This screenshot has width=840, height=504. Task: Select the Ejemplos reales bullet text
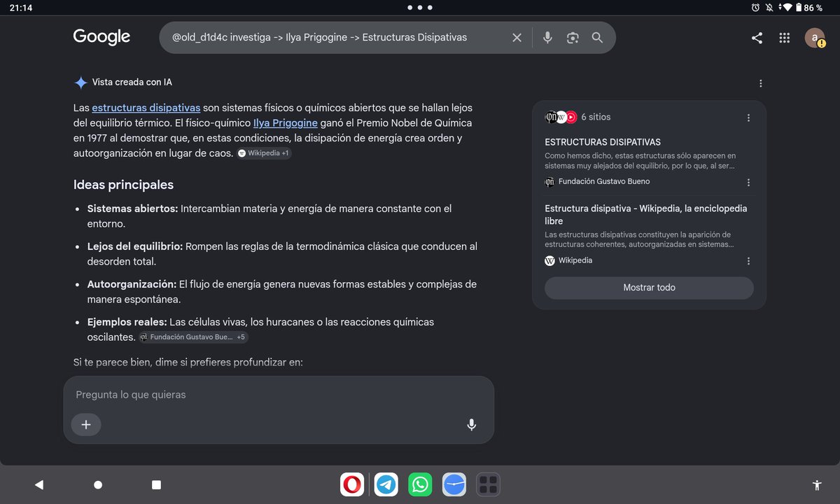tap(260, 330)
